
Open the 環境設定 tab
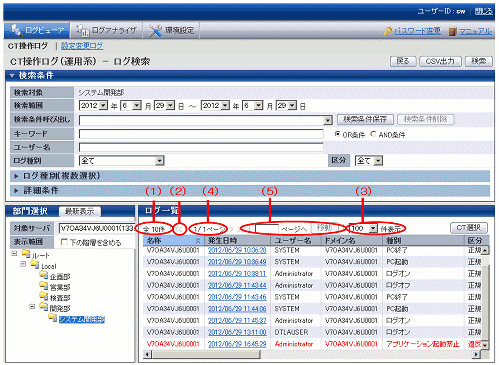[x=171, y=31]
